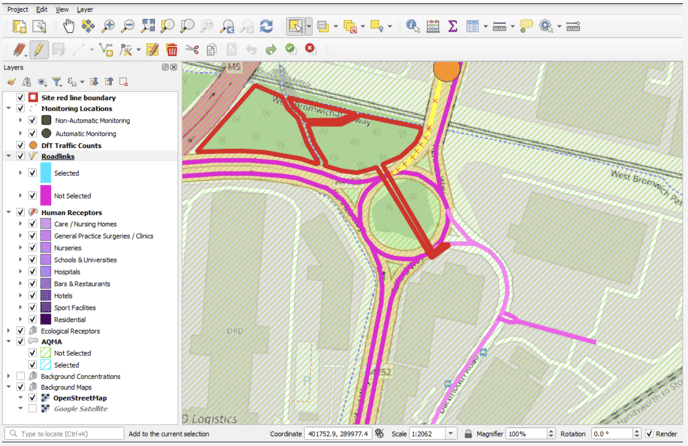The height and width of the screenshot is (446, 688).
Task: Click the scale lock icon in status bar
Action: (x=468, y=434)
